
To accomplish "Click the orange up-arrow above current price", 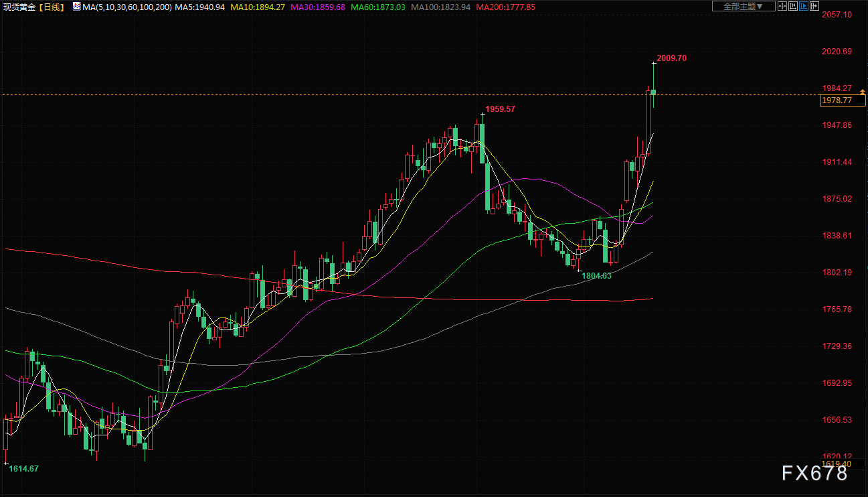I will [x=863, y=91].
